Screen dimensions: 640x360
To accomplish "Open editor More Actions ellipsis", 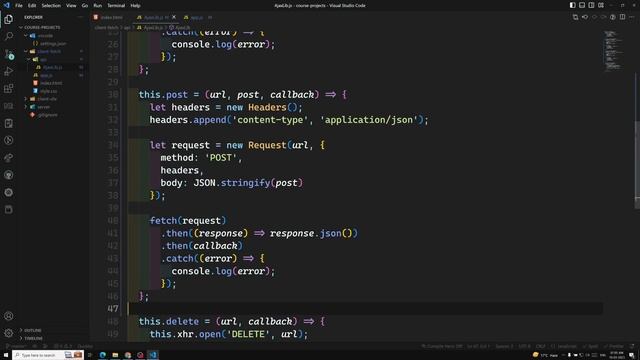I will (x=631, y=17).
